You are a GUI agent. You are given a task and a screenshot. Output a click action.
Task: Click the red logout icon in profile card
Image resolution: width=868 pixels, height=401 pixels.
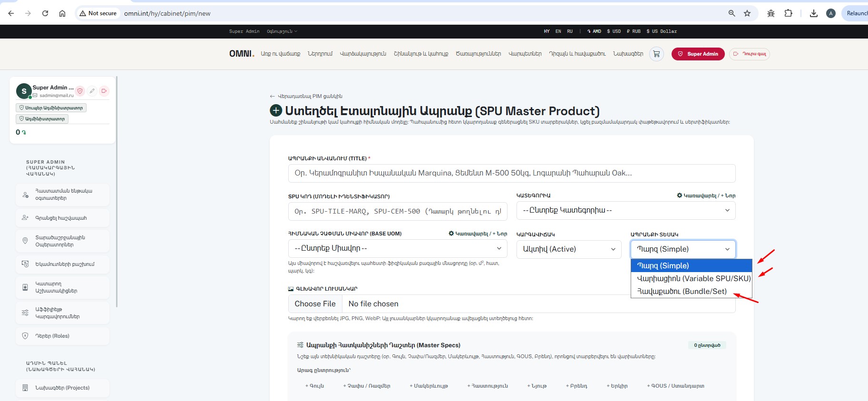click(104, 91)
